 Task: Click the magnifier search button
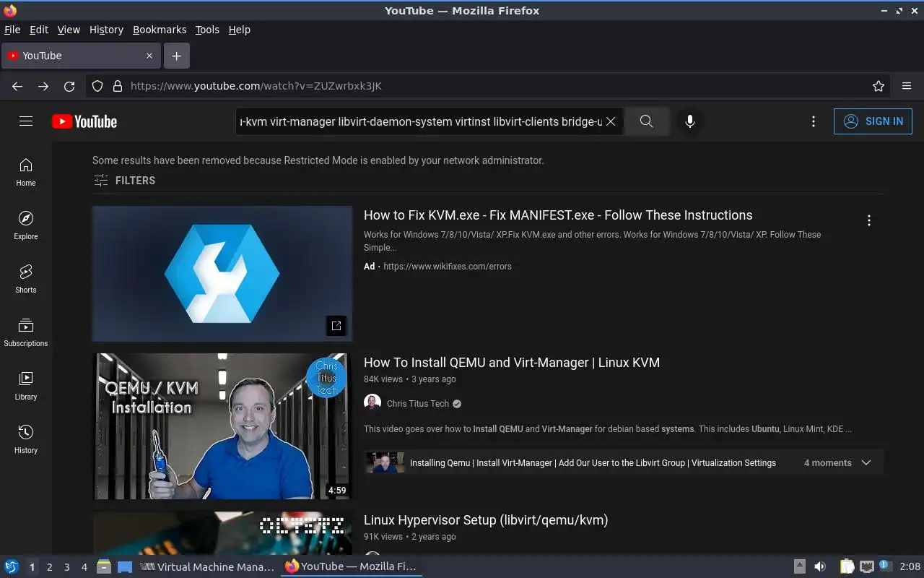click(647, 121)
